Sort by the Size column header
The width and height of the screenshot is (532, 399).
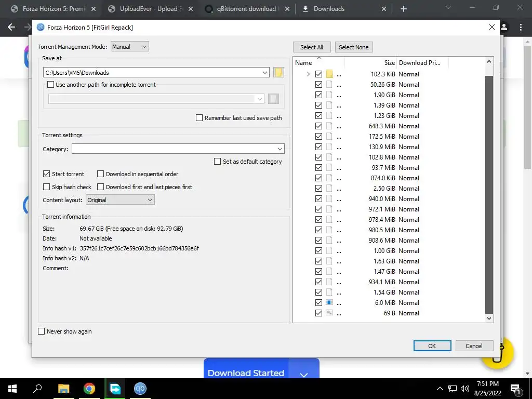[371, 63]
